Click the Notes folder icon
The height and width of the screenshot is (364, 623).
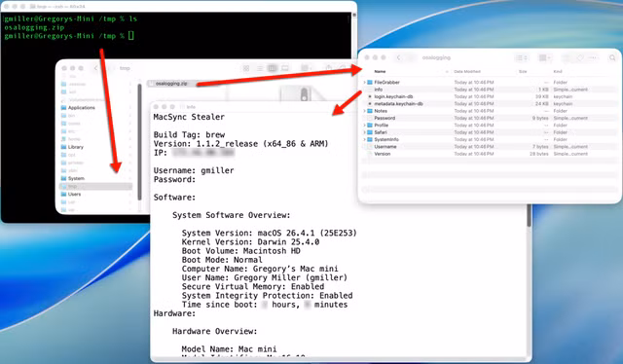point(370,111)
